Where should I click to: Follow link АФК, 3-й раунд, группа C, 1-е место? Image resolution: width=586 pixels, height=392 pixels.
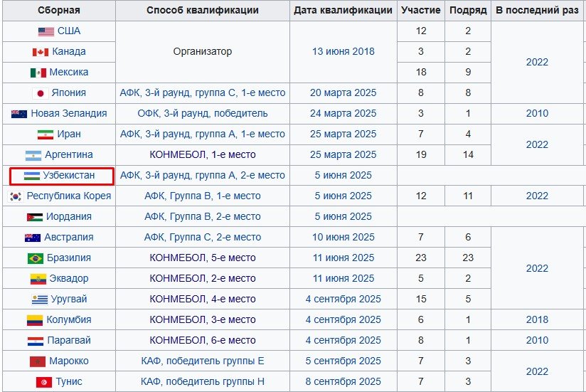(x=203, y=92)
